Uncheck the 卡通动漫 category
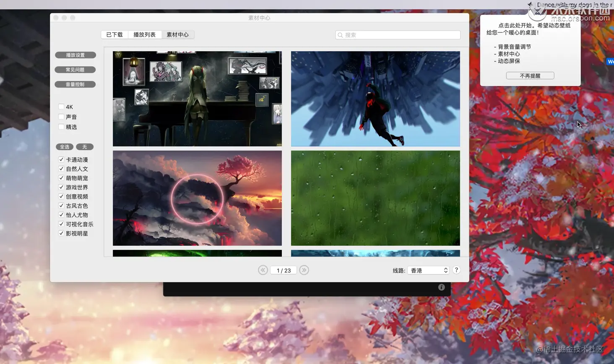This screenshot has height=364, width=614. point(61,159)
